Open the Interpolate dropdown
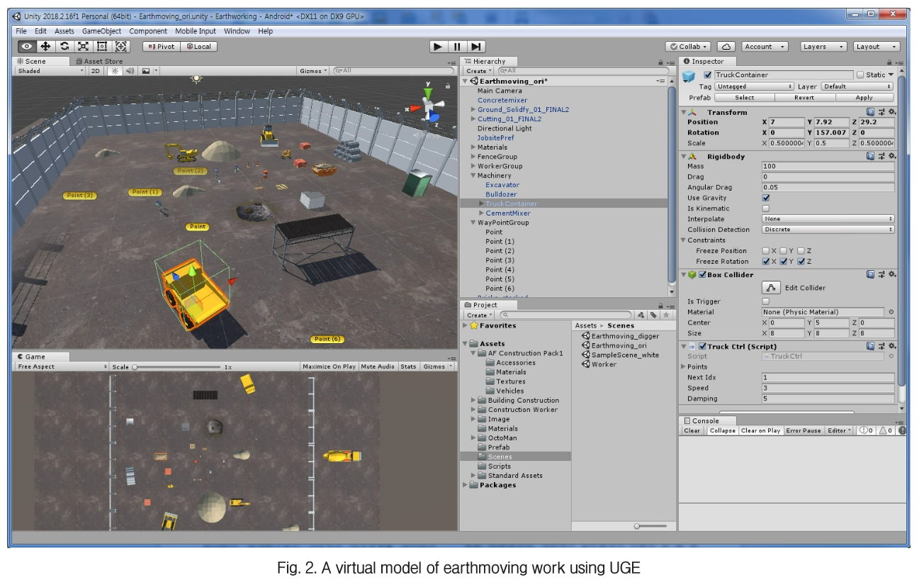This screenshot has height=580, width=924. pyautogui.click(x=828, y=219)
